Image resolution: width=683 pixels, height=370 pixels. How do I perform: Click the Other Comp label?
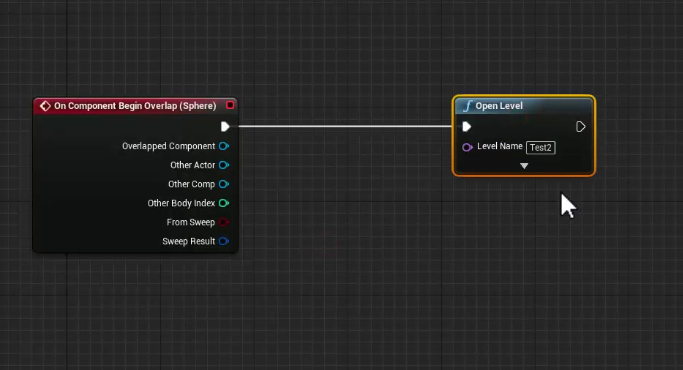tap(192, 184)
